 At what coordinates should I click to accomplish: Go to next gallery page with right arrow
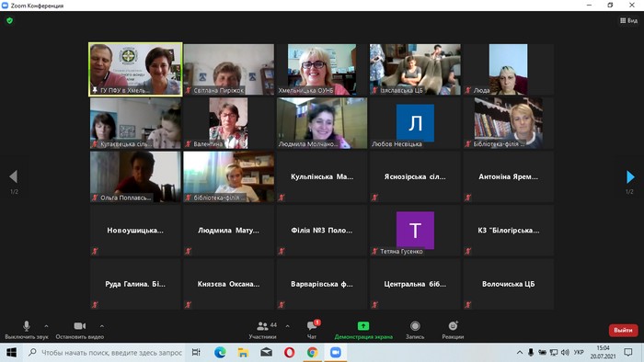pos(630,176)
